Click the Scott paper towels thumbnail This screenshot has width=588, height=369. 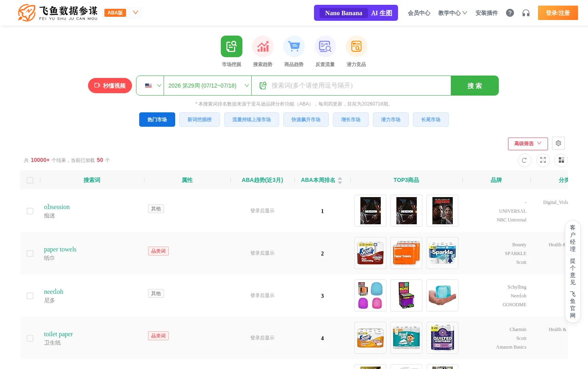point(370,253)
